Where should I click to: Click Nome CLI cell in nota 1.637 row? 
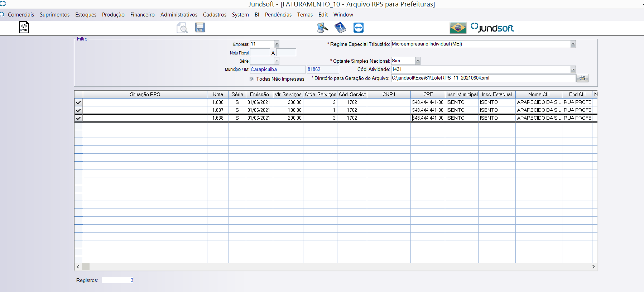(x=539, y=110)
